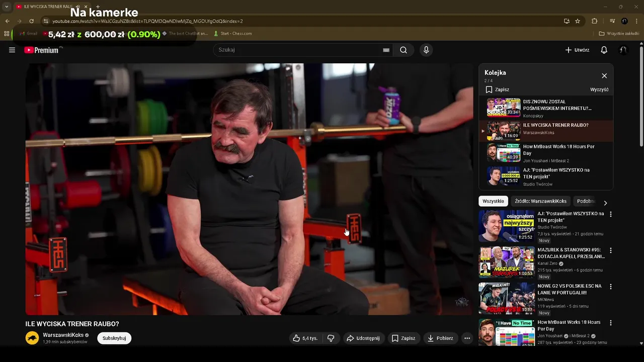Image resolution: width=644 pixels, height=362 pixels.
Task: Open YouTube notifications bell
Action: click(604, 50)
